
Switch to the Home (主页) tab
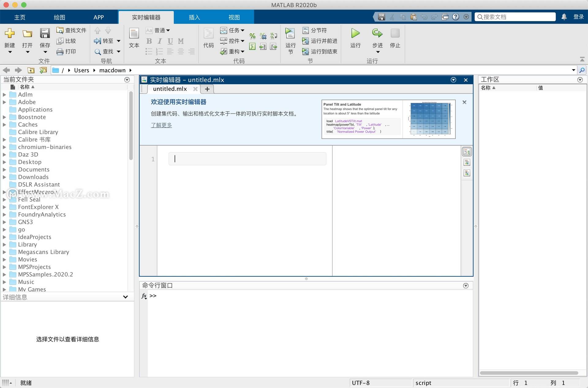pos(20,17)
